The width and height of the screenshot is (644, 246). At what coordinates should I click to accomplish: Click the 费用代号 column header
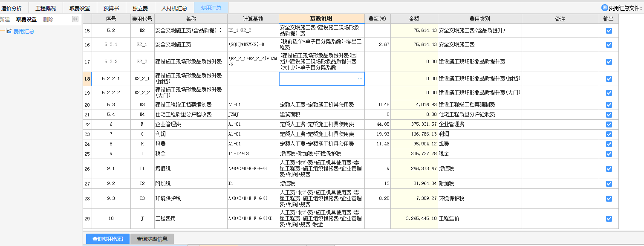tap(142, 19)
